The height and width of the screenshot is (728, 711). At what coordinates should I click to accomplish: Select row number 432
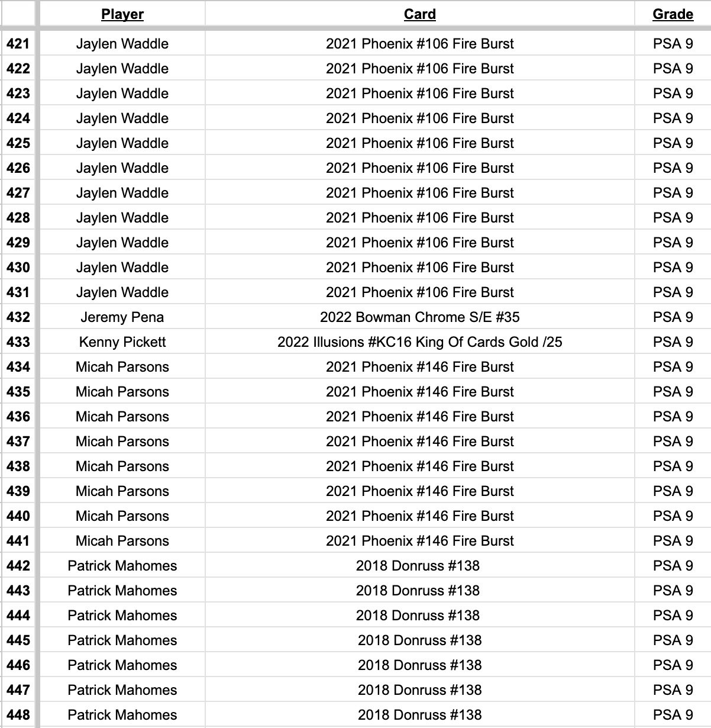coord(18,317)
